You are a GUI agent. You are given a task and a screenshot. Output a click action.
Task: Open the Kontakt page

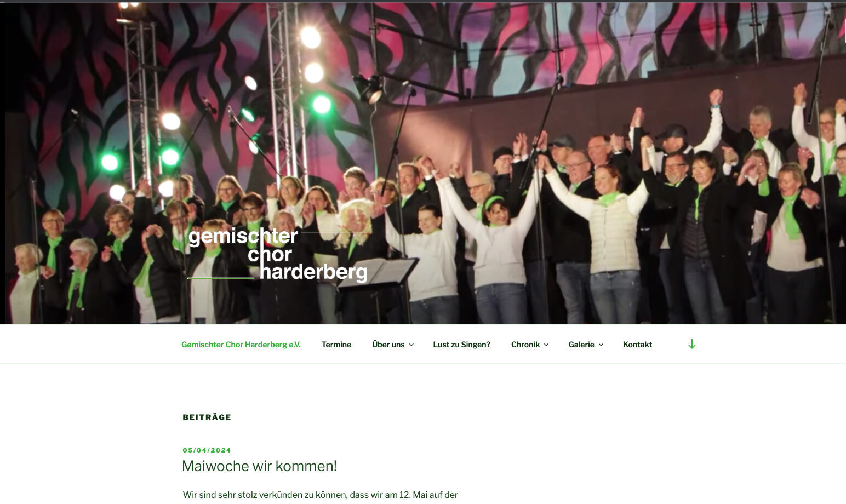coord(637,345)
